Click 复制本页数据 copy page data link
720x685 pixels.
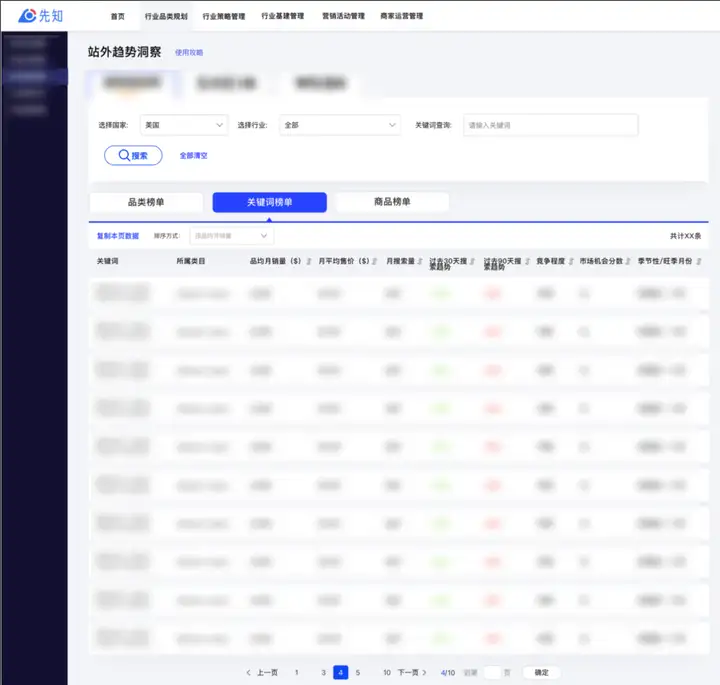point(118,236)
